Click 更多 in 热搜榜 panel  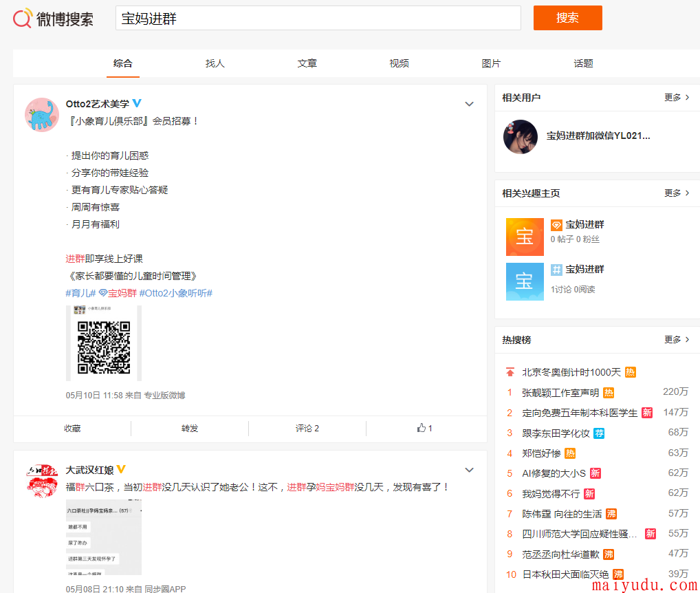pyautogui.click(x=677, y=339)
